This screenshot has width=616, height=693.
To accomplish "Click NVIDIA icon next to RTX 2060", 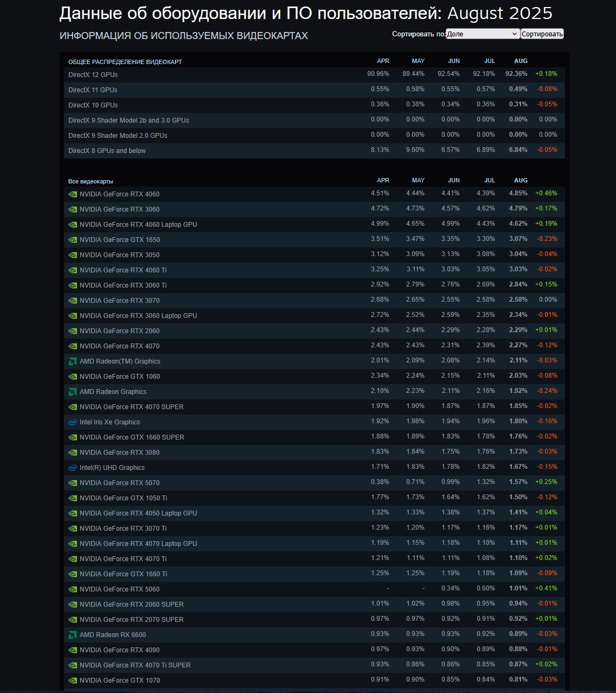I will tap(73, 330).
